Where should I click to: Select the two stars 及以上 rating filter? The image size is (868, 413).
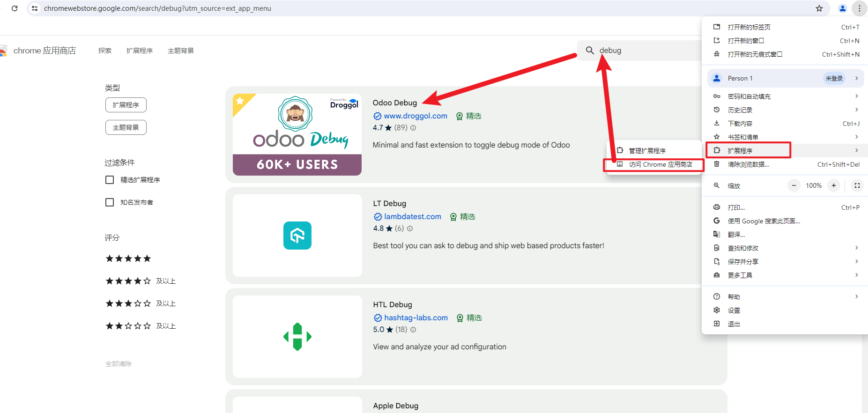click(x=141, y=326)
